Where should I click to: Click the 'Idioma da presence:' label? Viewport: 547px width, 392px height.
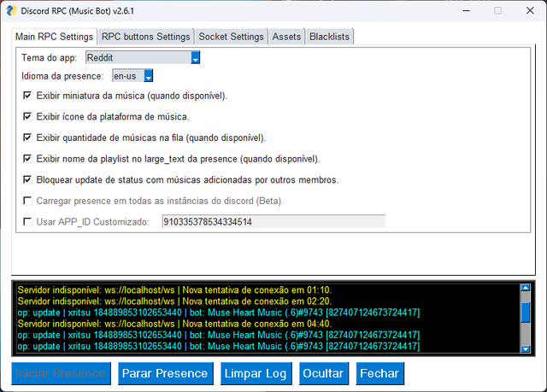62,76
